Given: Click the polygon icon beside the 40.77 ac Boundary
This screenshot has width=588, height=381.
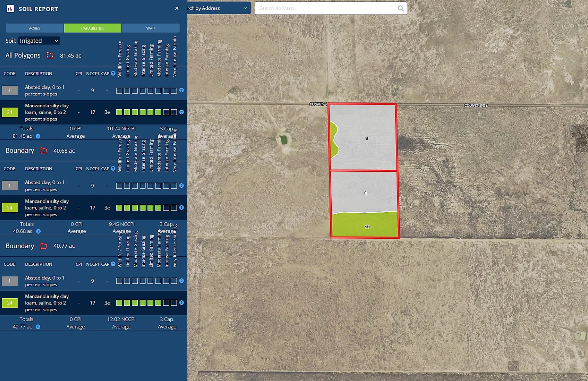Looking at the screenshot, I should (44, 246).
